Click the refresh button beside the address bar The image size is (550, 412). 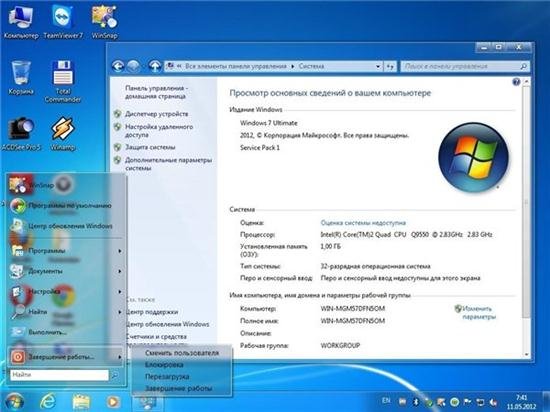pyautogui.click(x=390, y=66)
